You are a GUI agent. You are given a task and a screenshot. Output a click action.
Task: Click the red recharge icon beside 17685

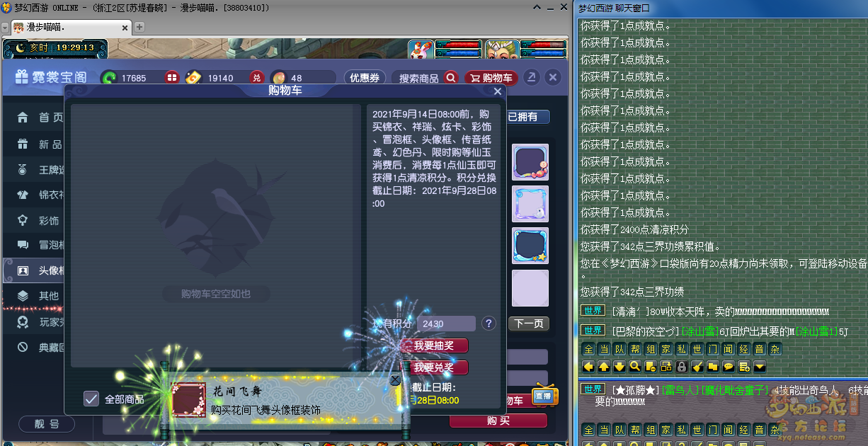click(171, 78)
